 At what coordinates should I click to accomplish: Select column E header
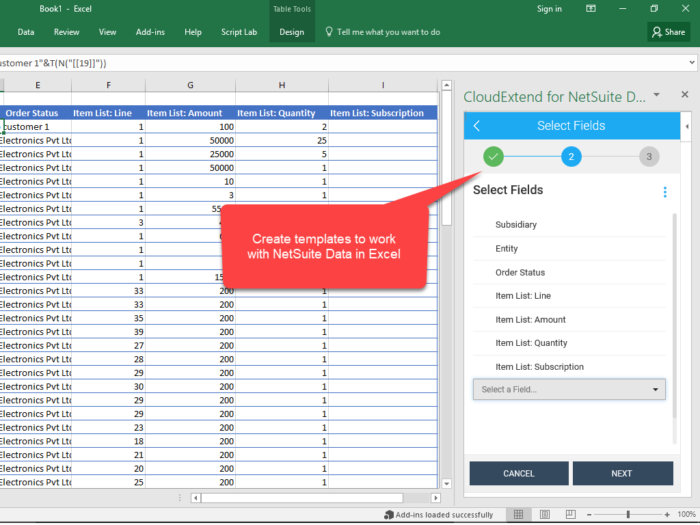click(x=38, y=85)
